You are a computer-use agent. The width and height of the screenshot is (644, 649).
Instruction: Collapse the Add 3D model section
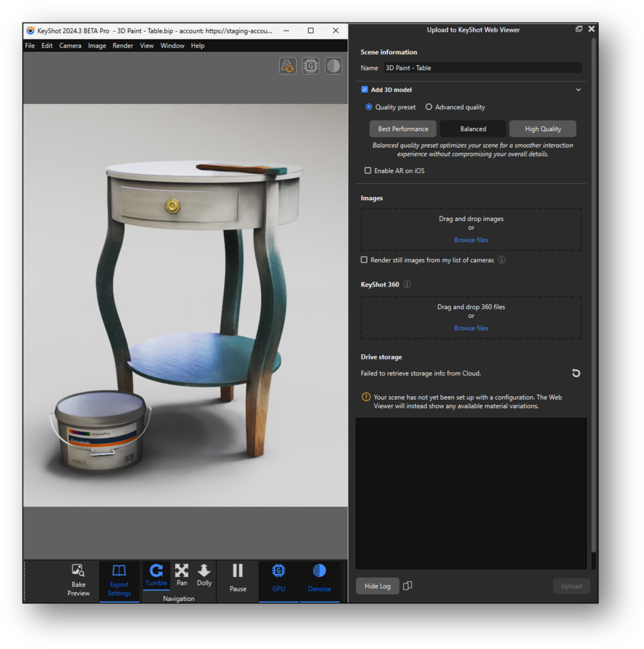578,89
